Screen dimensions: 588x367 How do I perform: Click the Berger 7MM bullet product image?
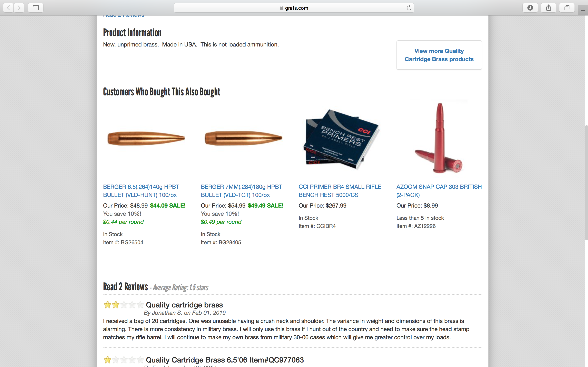pos(243,138)
